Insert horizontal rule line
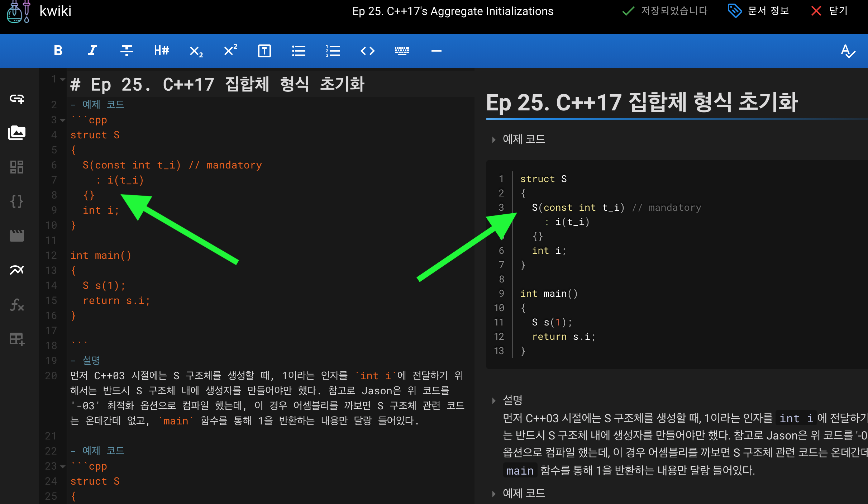 [436, 51]
